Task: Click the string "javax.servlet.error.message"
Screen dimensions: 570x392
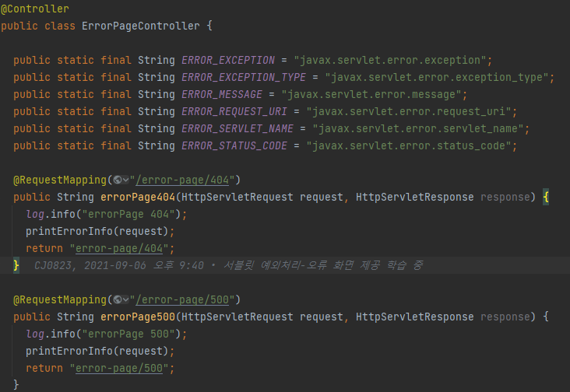Action: [371, 94]
